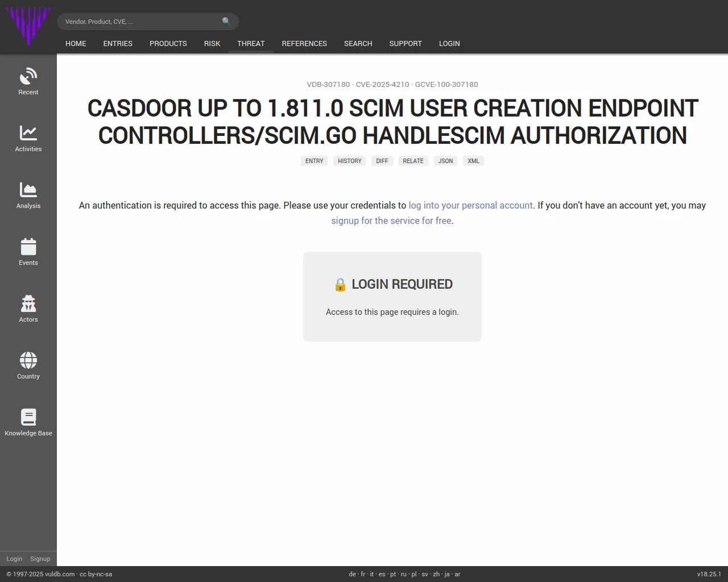Viewport: 728px width, 582px height.
Task: Open the Events calendar icon
Action: 28,247
